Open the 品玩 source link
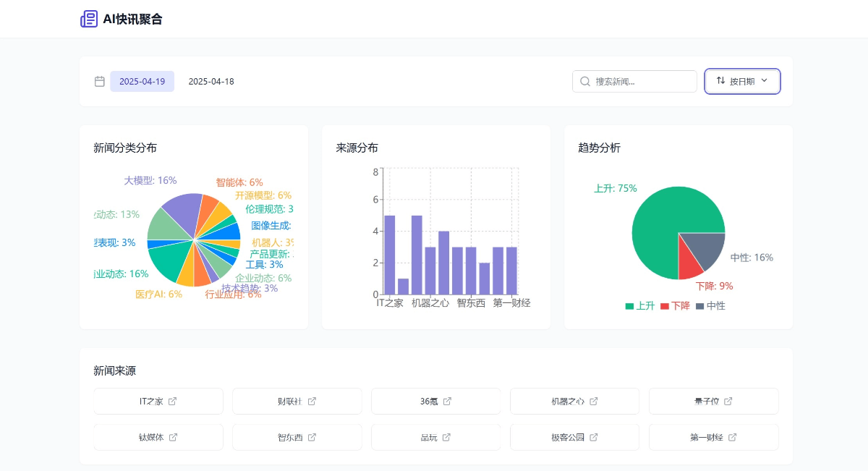 [x=436, y=437]
